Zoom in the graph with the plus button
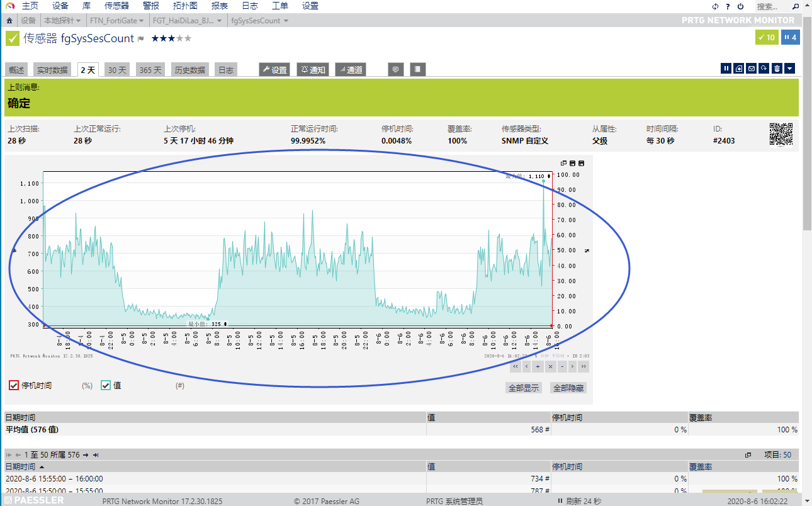812x506 pixels. [x=538, y=366]
